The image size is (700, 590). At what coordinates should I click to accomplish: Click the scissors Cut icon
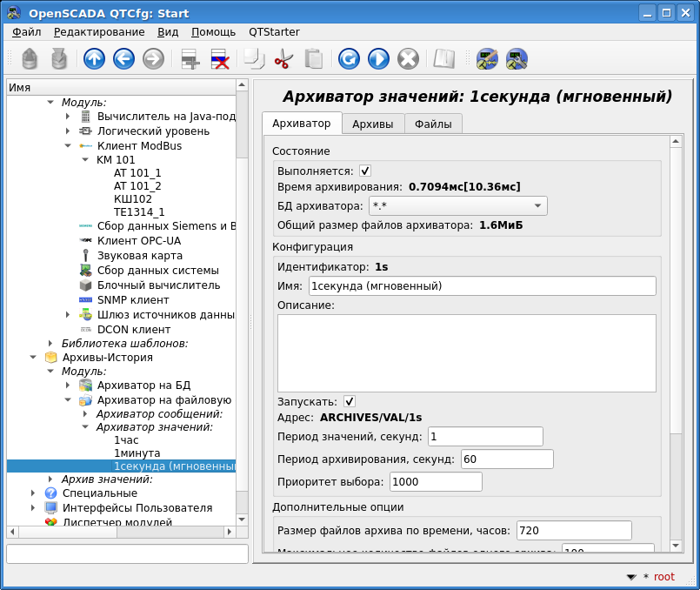283,59
